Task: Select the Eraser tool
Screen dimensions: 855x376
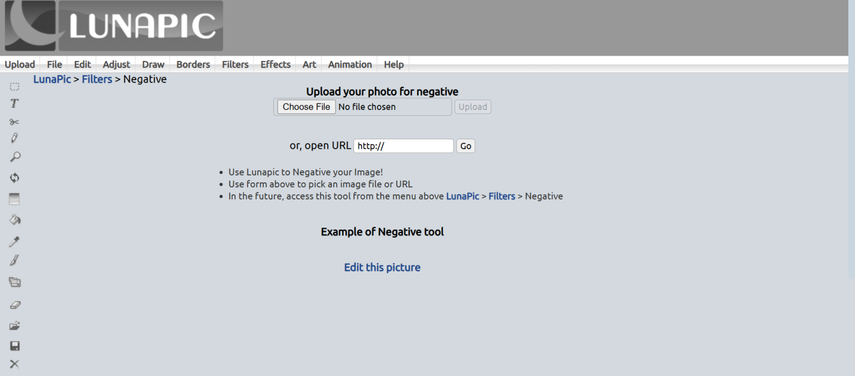Action: coord(15,305)
